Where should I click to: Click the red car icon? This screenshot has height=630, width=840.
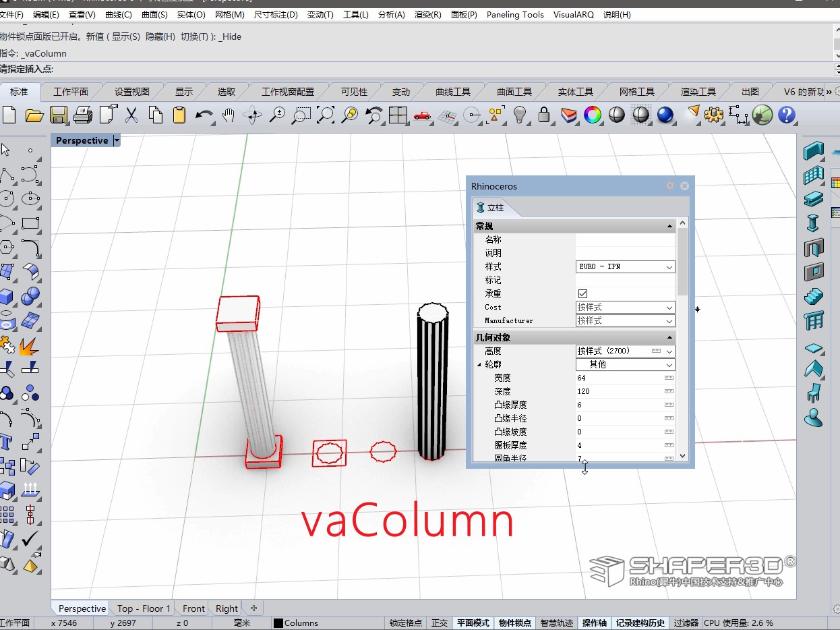point(422,115)
